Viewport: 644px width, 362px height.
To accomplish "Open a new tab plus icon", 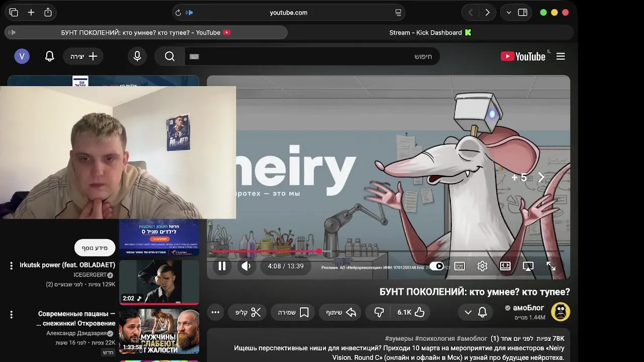I will tap(31, 13).
